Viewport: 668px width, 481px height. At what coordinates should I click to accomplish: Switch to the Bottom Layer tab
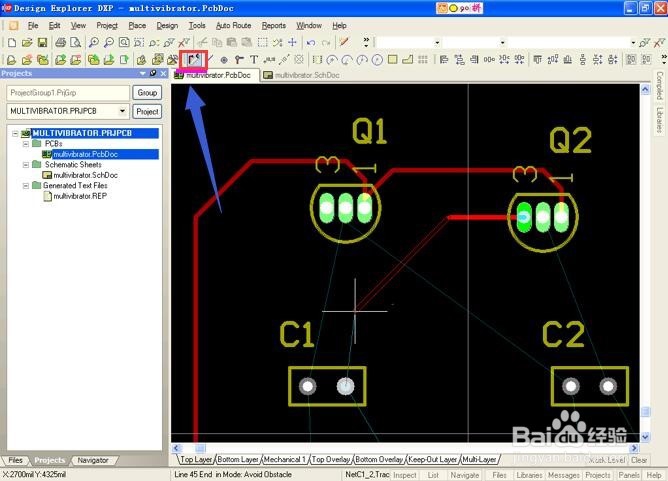238,460
